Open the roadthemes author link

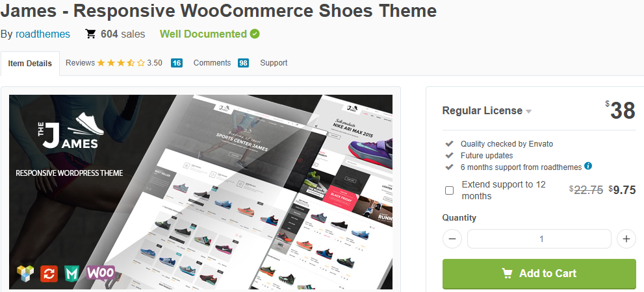click(43, 34)
